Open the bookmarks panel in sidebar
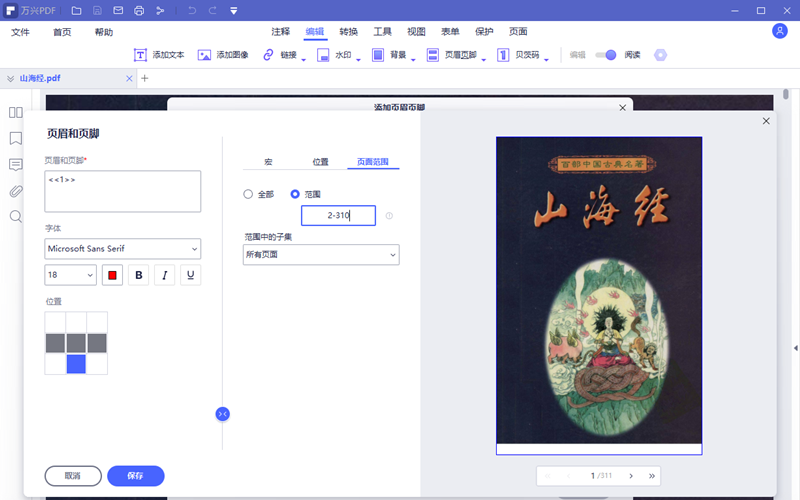The image size is (800, 500). [x=16, y=139]
